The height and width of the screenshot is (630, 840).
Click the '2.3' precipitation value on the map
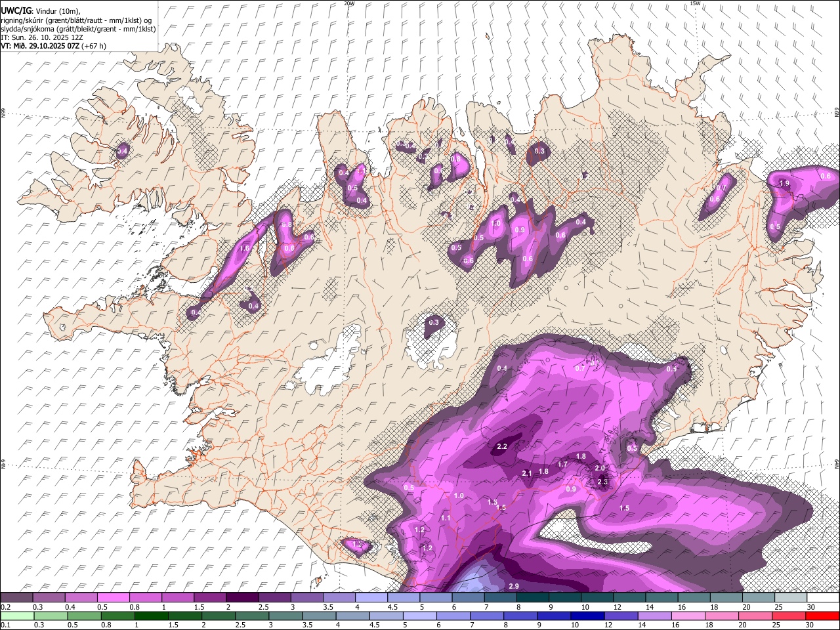click(603, 482)
